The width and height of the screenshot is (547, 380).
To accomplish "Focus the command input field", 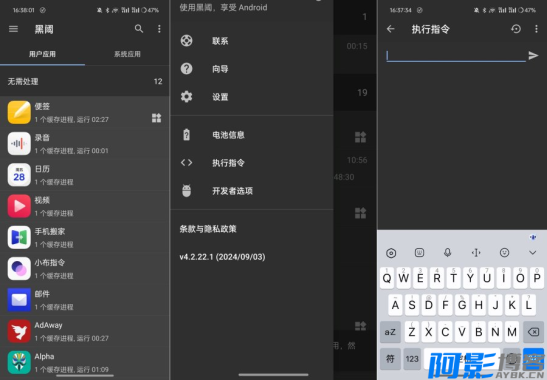I will pyautogui.click(x=456, y=55).
